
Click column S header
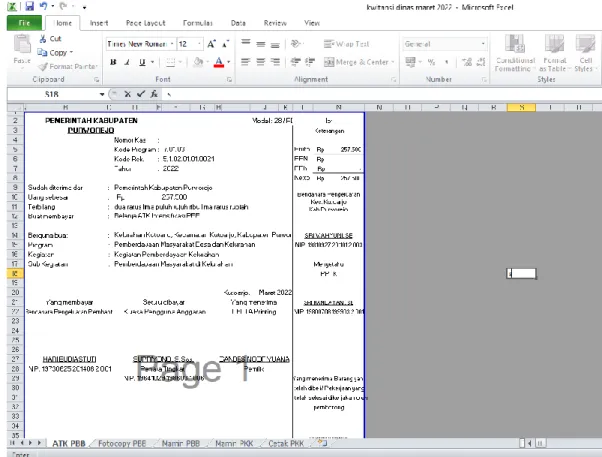(521, 108)
